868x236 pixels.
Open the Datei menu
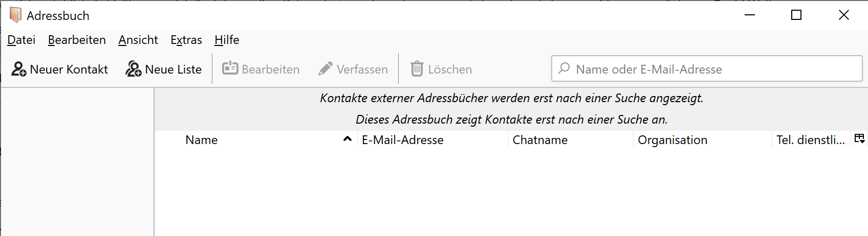point(21,40)
